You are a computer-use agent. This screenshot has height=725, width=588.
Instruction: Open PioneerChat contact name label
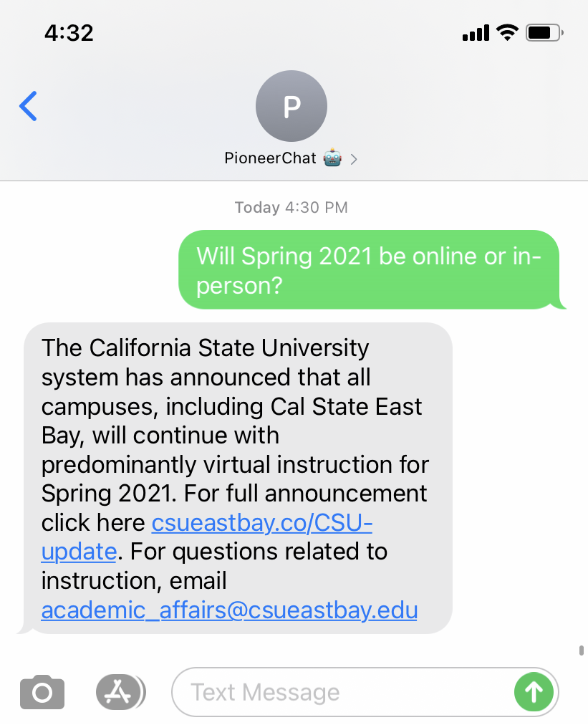[271, 158]
